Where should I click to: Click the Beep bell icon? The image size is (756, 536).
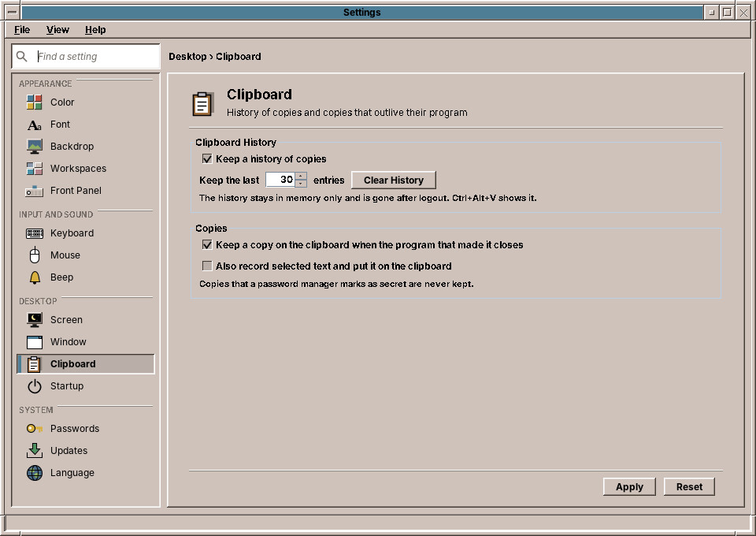click(x=34, y=277)
